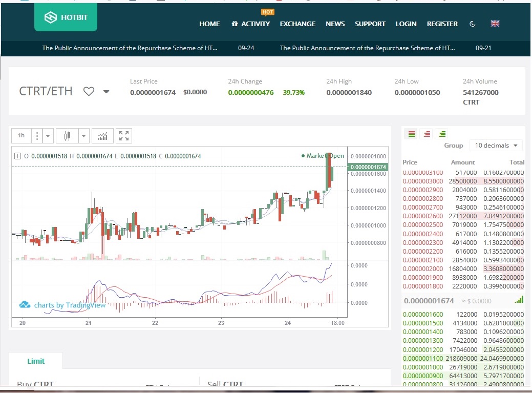Image resolution: width=532 pixels, height=393 pixels.
Task: Open the language selector flag icon
Action: [x=495, y=24]
